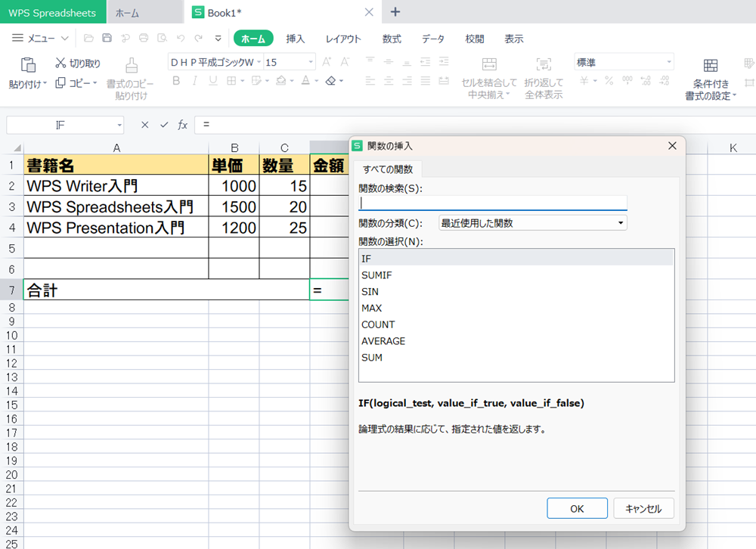Select SUM in the function list

(516, 358)
